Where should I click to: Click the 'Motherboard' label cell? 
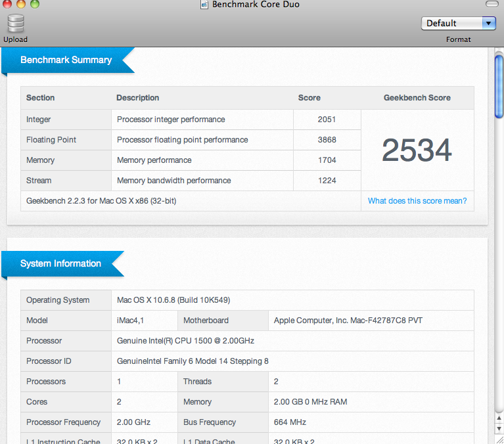coord(223,321)
